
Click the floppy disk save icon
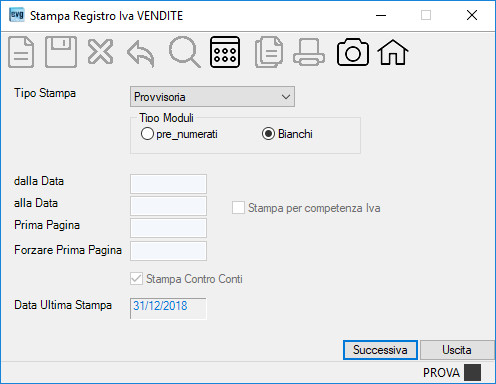click(61, 52)
